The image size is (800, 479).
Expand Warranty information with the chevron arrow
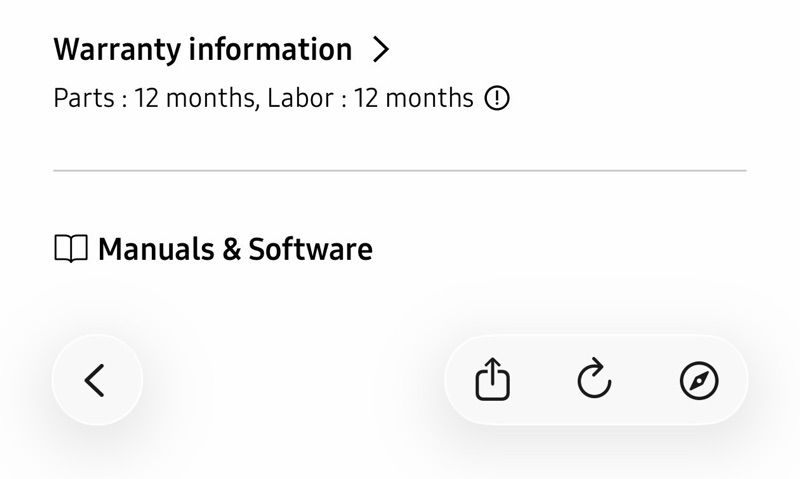click(x=381, y=49)
